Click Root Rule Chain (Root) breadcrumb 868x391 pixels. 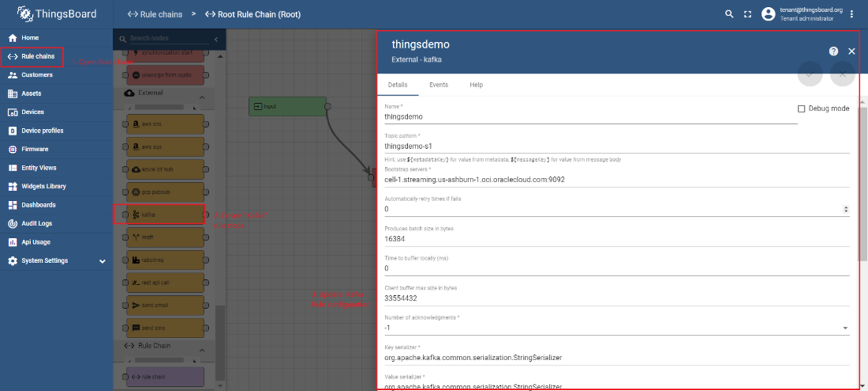click(x=253, y=15)
